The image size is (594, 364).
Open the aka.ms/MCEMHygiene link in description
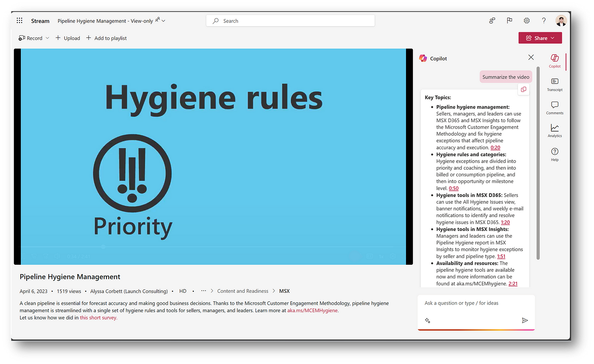coord(312,310)
